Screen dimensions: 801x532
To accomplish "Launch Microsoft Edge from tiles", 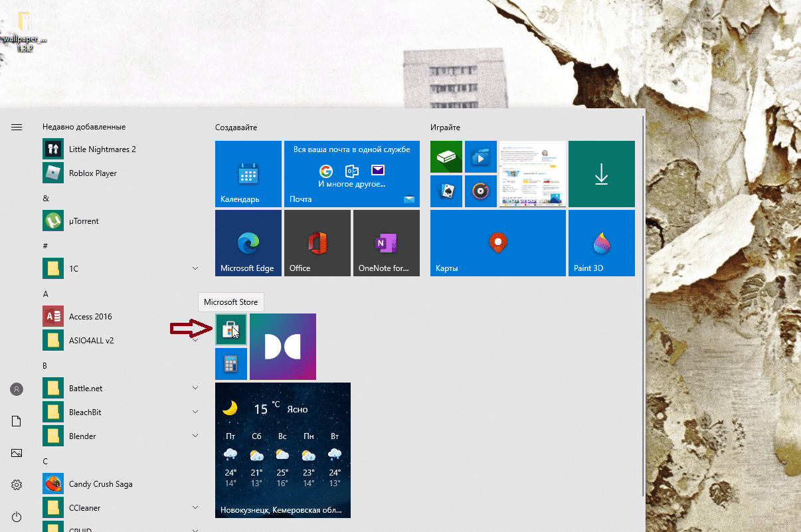I will 248,243.
